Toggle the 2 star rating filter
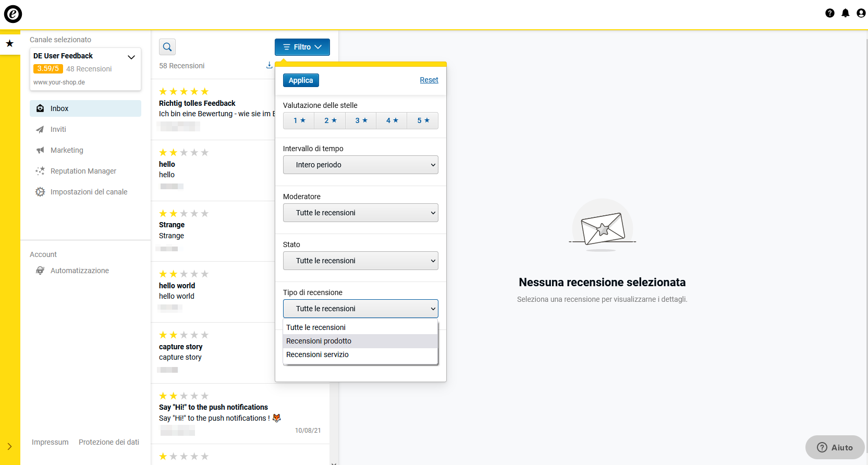This screenshot has width=868, height=465. click(x=330, y=120)
